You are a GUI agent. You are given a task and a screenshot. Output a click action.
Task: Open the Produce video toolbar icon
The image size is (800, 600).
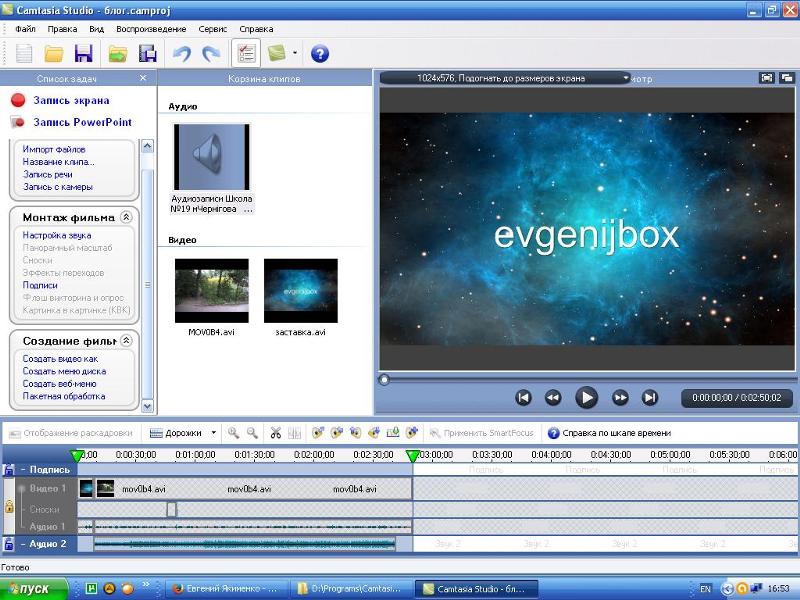(x=277, y=53)
